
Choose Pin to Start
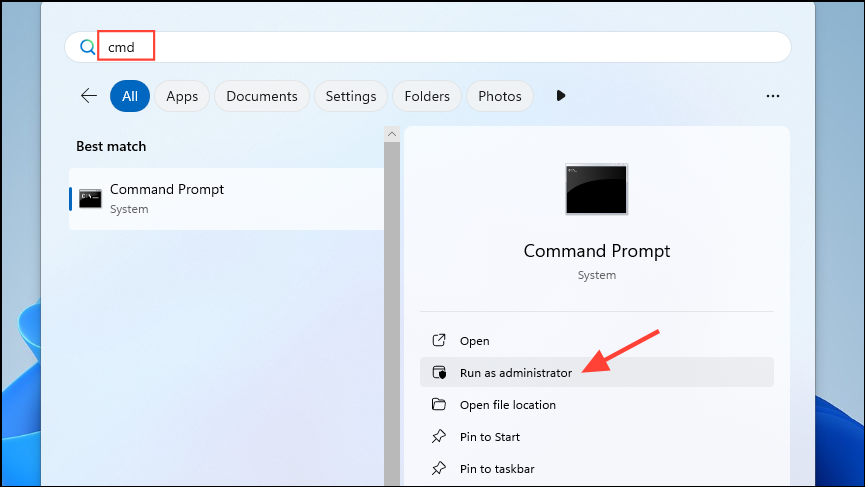(x=596, y=436)
